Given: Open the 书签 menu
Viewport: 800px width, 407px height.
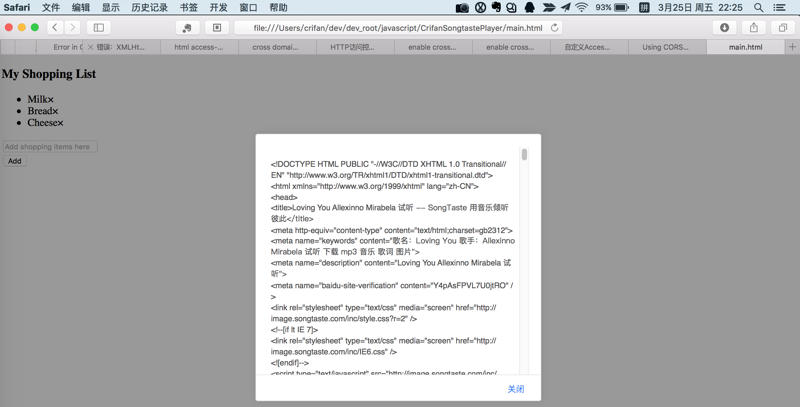Looking at the screenshot, I should tap(188, 7).
